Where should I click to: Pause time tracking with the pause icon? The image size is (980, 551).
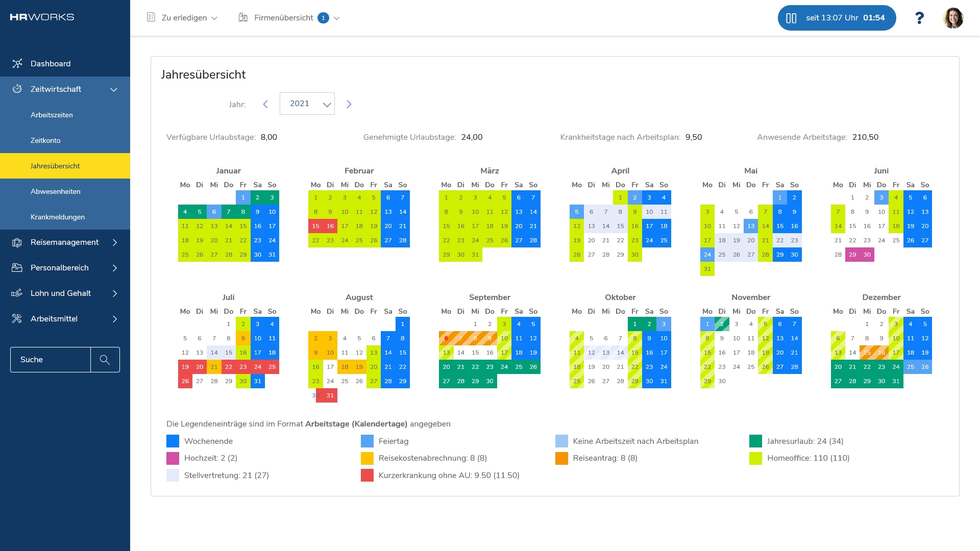[791, 18]
